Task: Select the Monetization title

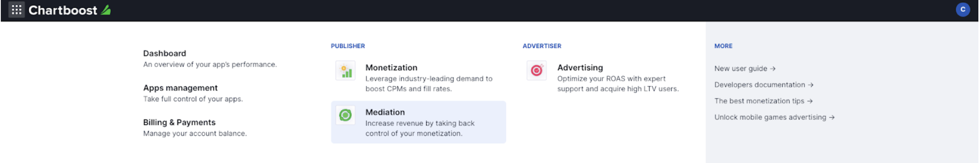Action: [391, 68]
